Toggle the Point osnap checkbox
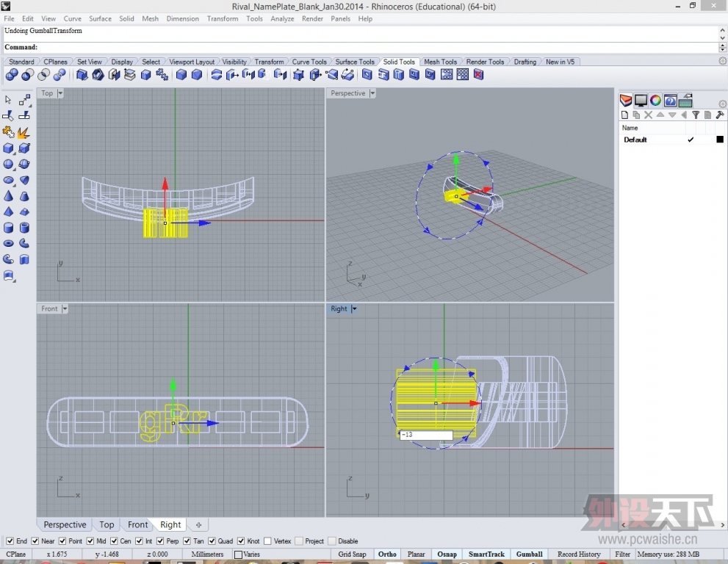Screen dimensions: 728x564 pos(62,540)
